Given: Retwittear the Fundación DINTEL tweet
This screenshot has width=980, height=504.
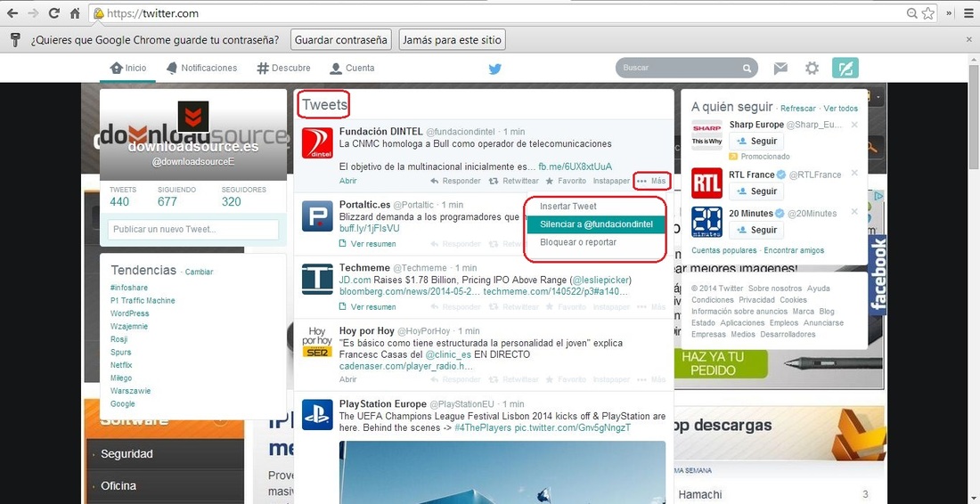Looking at the screenshot, I should [x=514, y=181].
